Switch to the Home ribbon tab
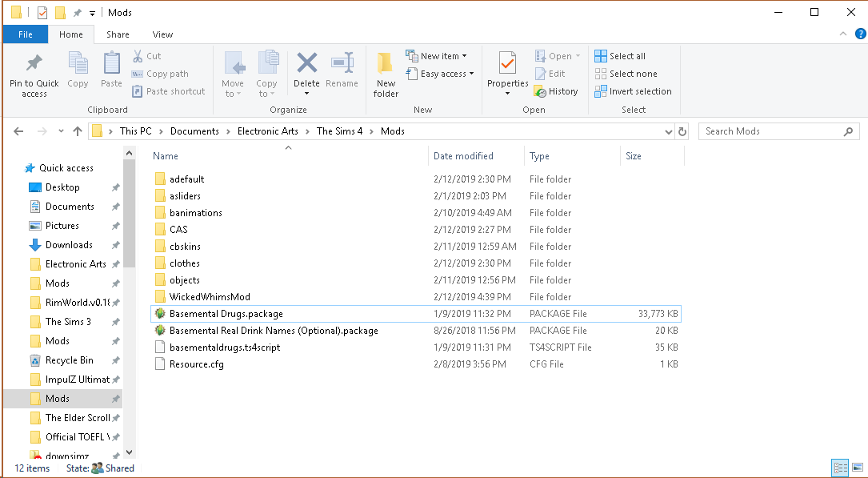 click(x=71, y=34)
